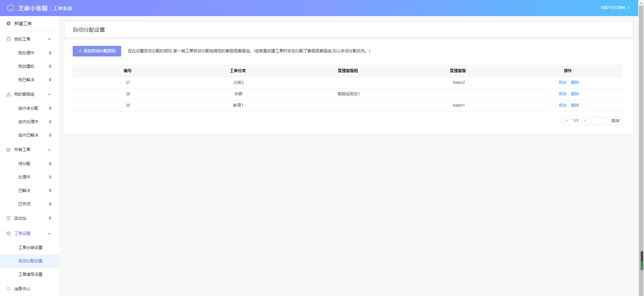The width and height of the screenshot is (644, 296).
Task: Click the helen2 agent cell
Action: [x=459, y=83]
